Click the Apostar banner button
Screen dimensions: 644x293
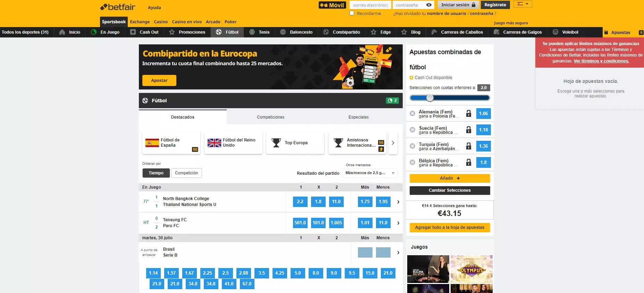[159, 80]
